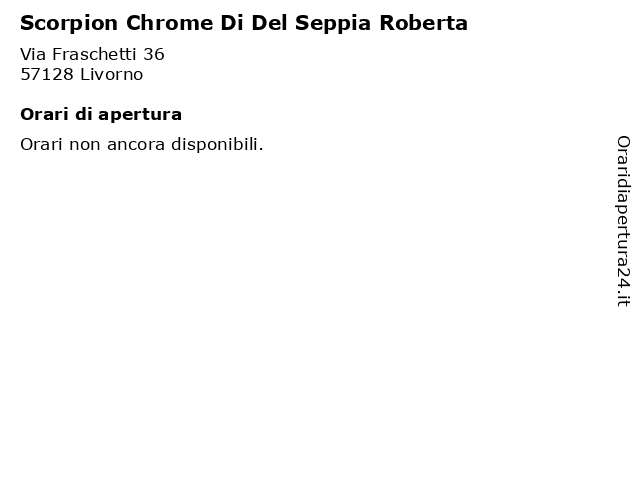Screen dimensions: 640x480
Task: Click Orari in the unavailable hours message
Action: click(x=41, y=144)
